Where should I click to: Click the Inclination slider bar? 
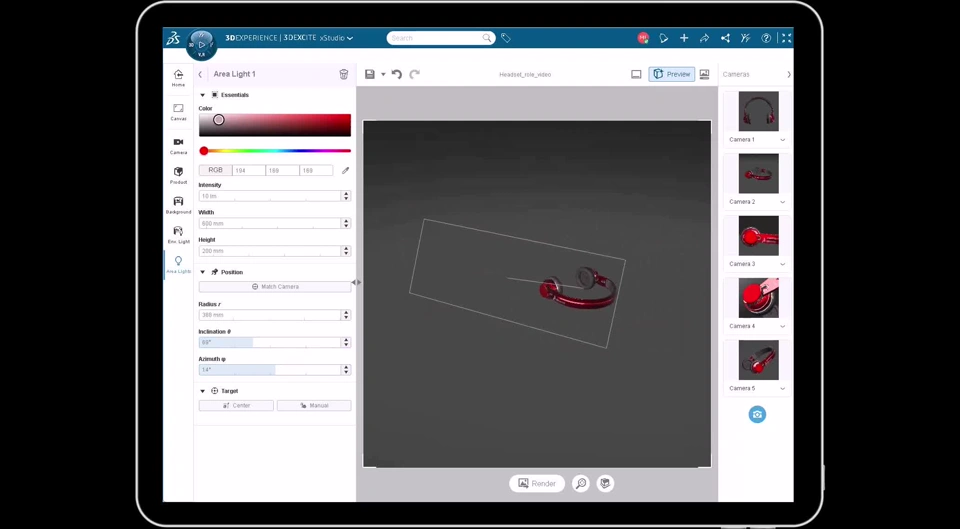coord(270,342)
